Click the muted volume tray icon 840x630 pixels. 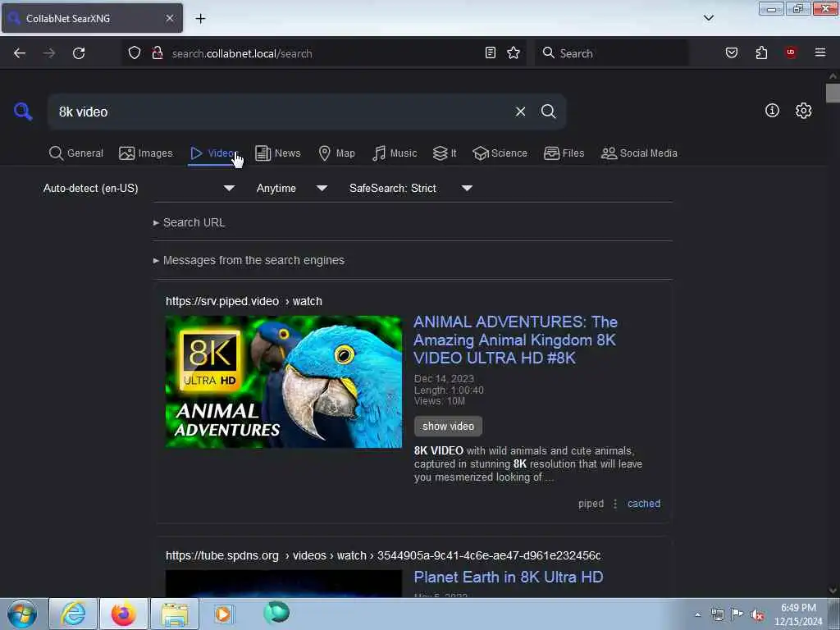[757, 614]
